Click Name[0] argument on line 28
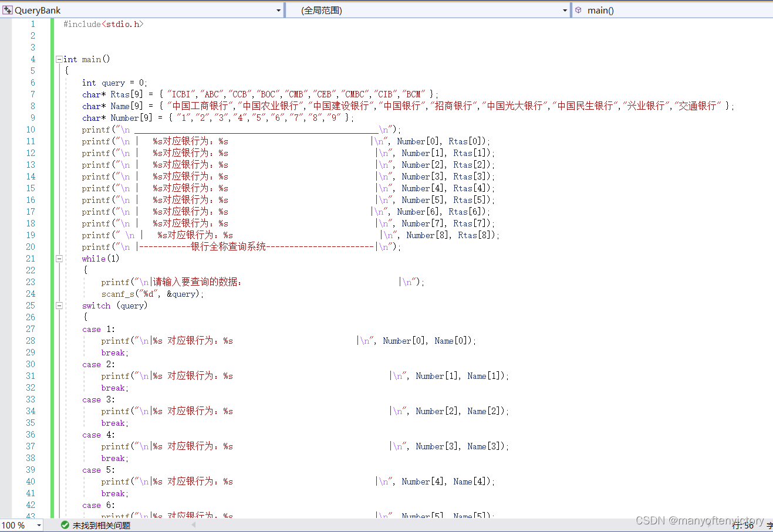Screen dimensions: 773x532 point(452,341)
